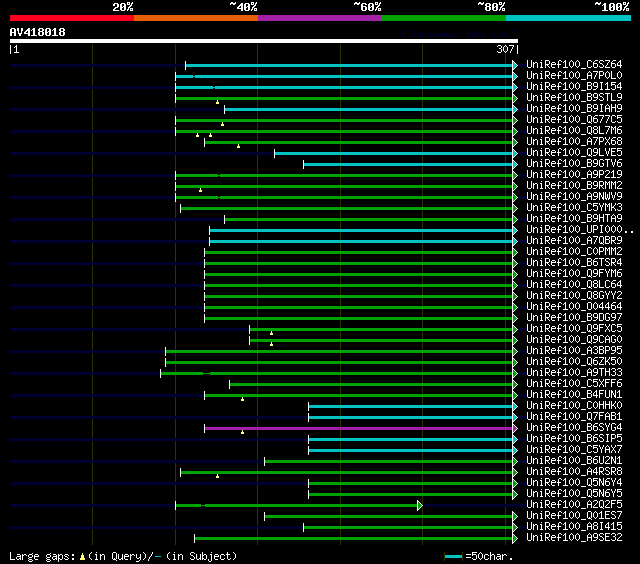Click UniRef100_C0HHK0 label
640x564 pixels.
coord(574,406)
